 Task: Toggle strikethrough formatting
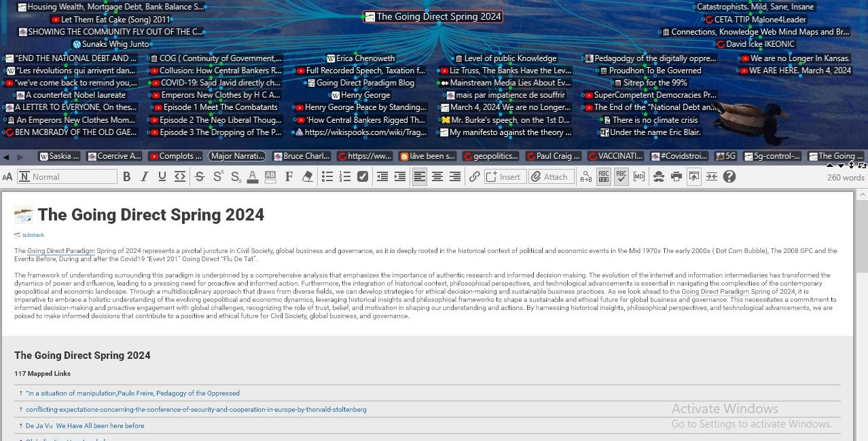[199, 176]
